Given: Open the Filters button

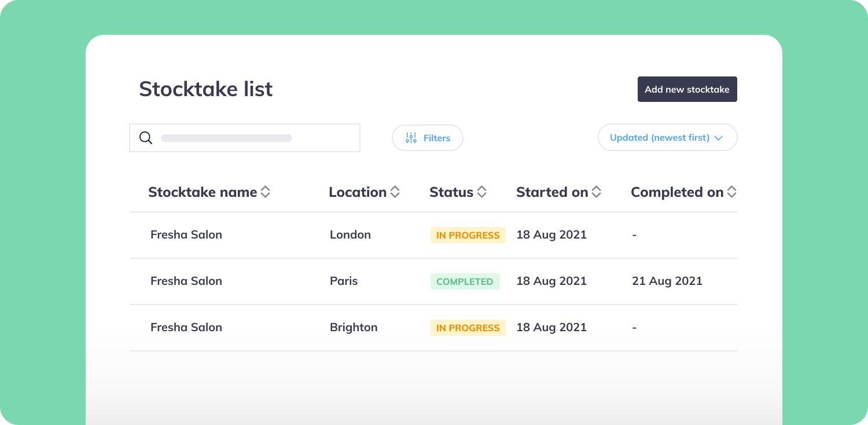Looking at the screenshot, I should click(x=428, y=138).
